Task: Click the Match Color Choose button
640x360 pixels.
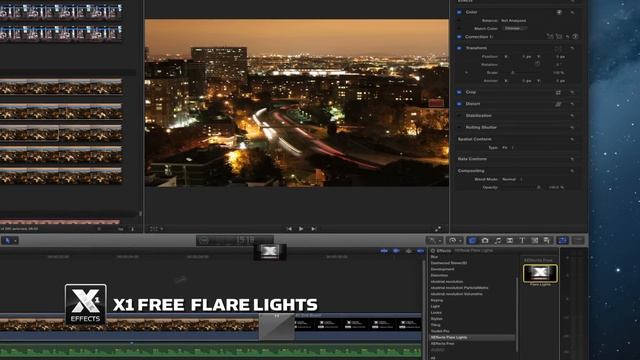Action: click(x=515, y=29)
